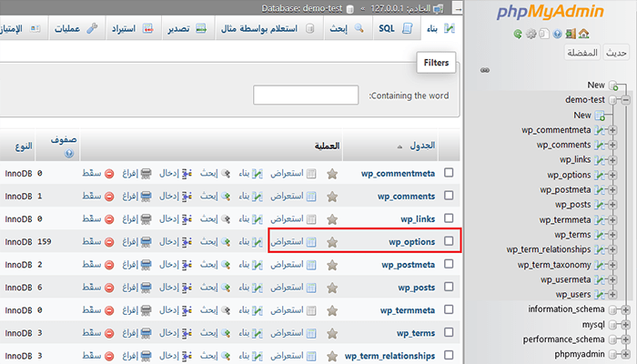Switch to the SQL tab
This screenshot has height=364, width=637.
click(397, 28)
